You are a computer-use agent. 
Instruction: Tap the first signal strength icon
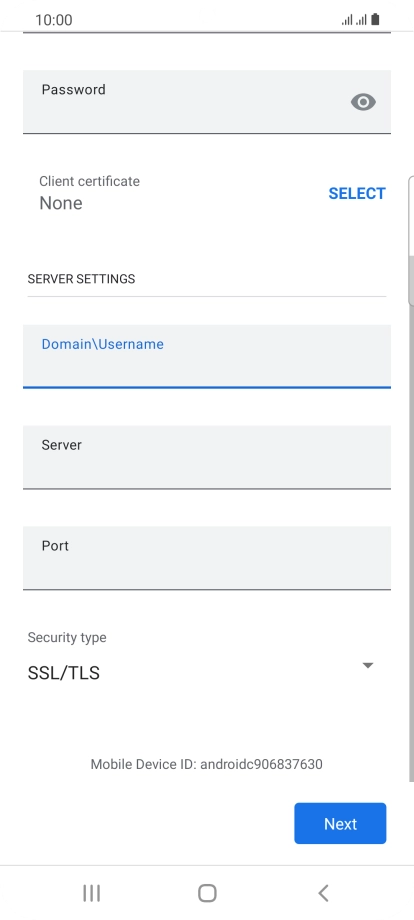pos(347,20)
